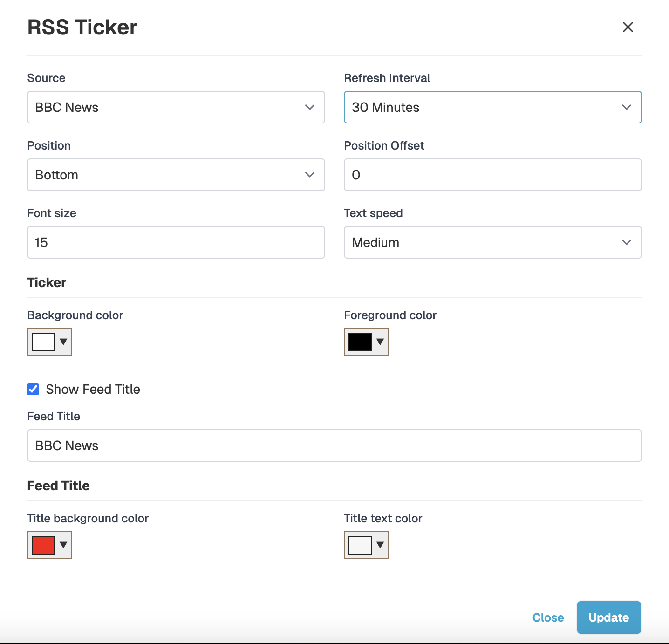Screen dimensions: 669x644
Task: Click the Font size input field
Action: coord(176,242)
